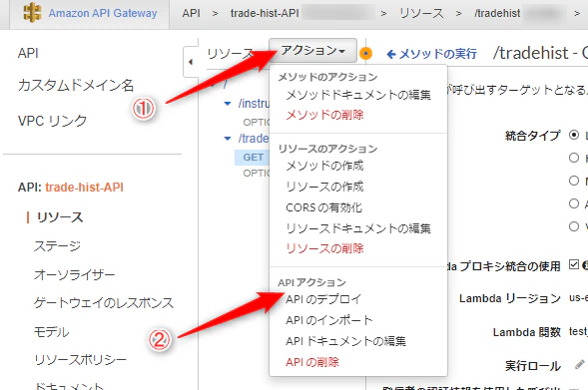Image resolution: width=588 pixels, height=390 pixels.
Task: Go back via メソッドの実行 link
Action: pyautogui.click(x=431, y=54)
